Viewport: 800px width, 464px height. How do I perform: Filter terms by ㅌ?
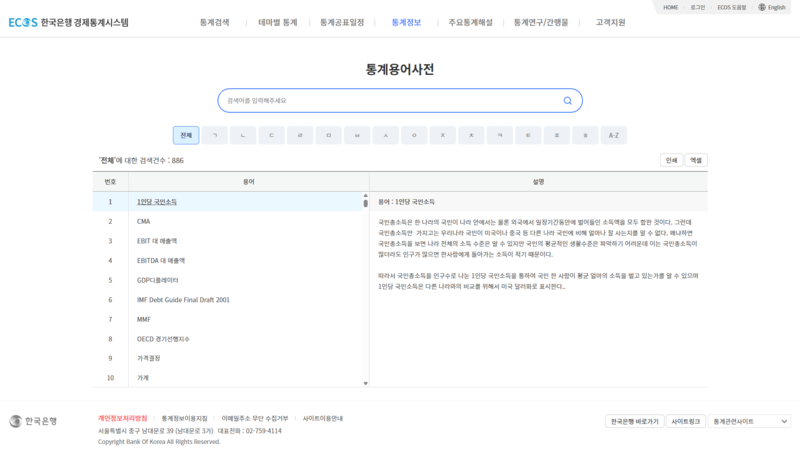tap(528, 135)
